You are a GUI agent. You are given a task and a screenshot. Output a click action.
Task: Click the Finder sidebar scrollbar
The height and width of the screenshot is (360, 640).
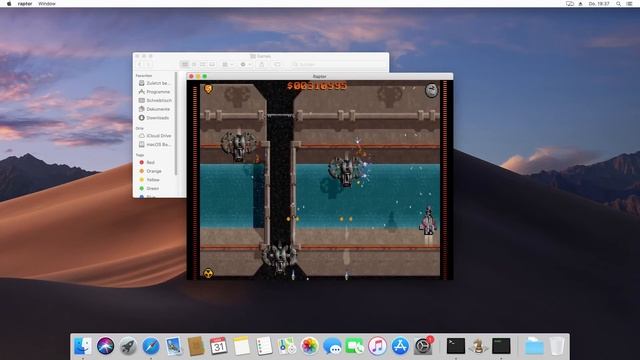[176, 124]
